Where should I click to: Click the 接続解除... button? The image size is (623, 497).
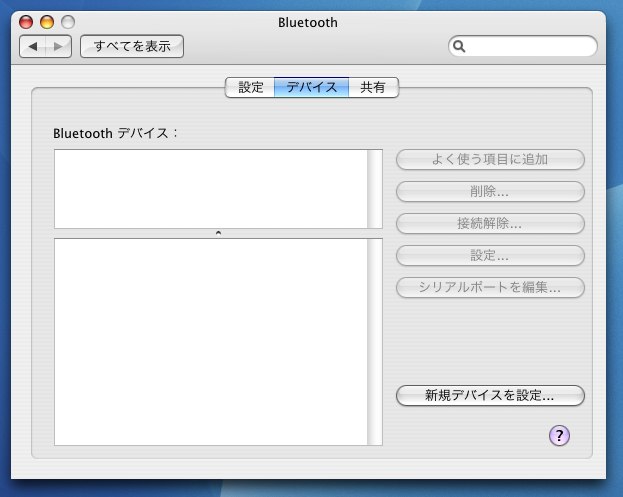point(490,223)
